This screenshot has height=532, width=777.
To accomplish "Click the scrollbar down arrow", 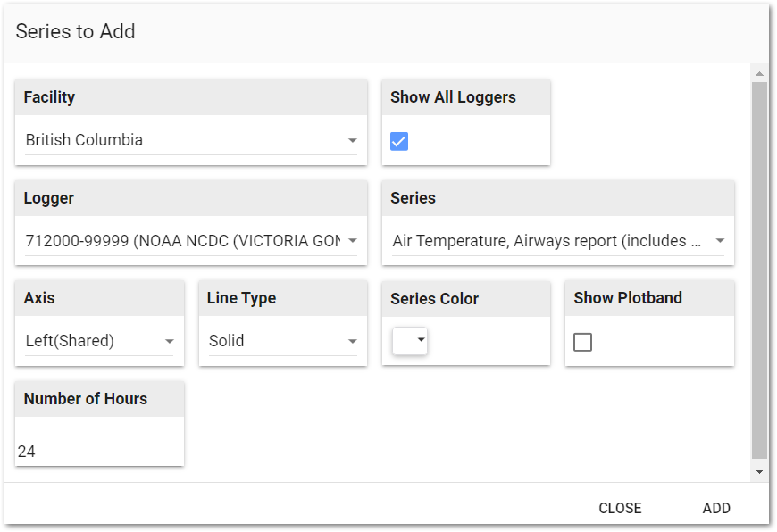I will 761,471.
